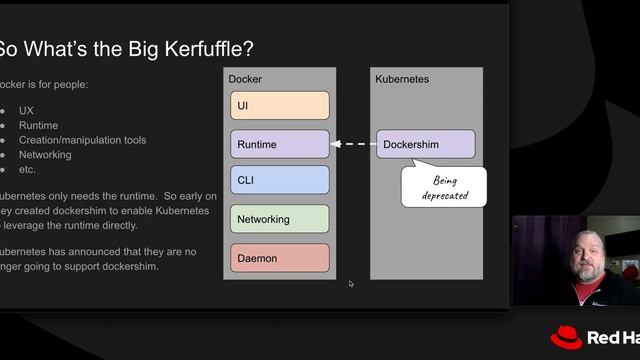Screen dimensions: 640x360
Task: Click the 'UX' bullet item
Action: tap(26, 111)
